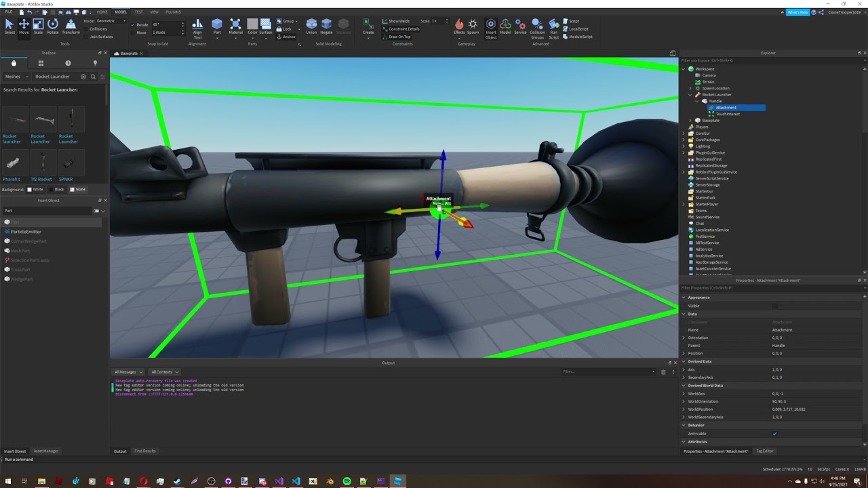The image size is (868, 488).
Task: Insert a LocalScript from the ribbon
Action: pos(574,29)
